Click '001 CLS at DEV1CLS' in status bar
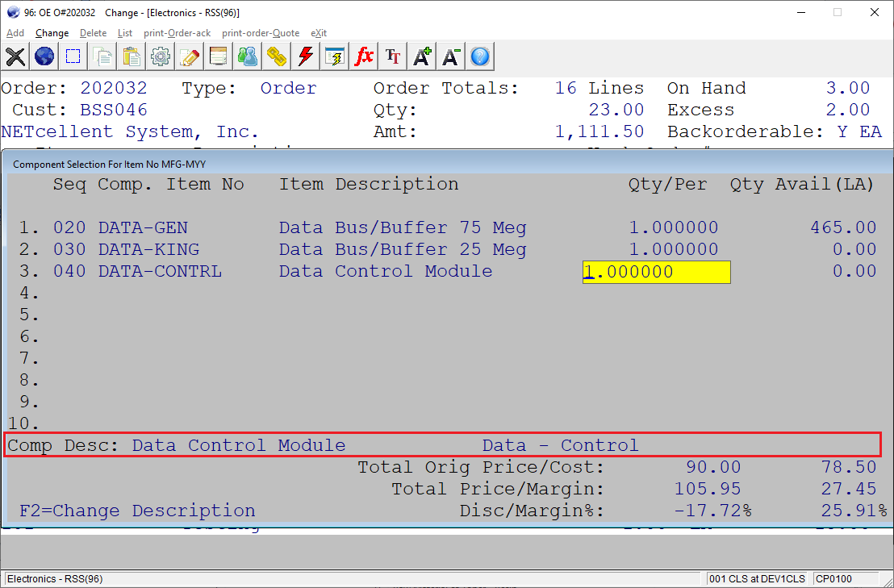Image resolution: width=894 pixels, height=588 pixels. click(757, 579)
